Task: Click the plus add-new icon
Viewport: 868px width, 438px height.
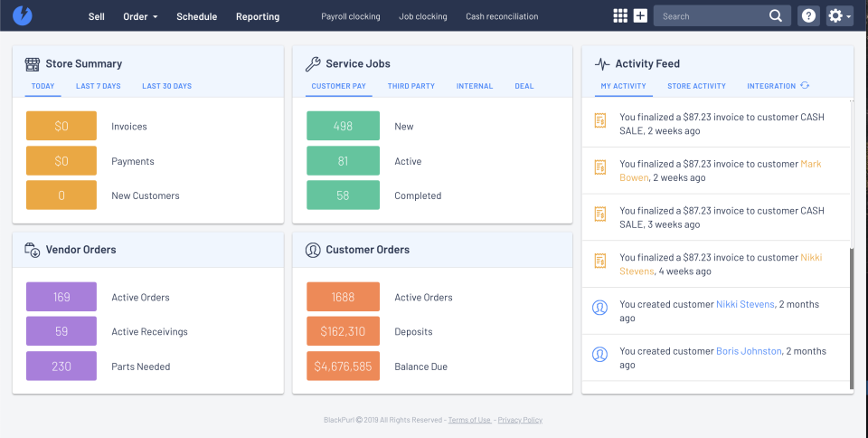Action: (x=640, y=15)
